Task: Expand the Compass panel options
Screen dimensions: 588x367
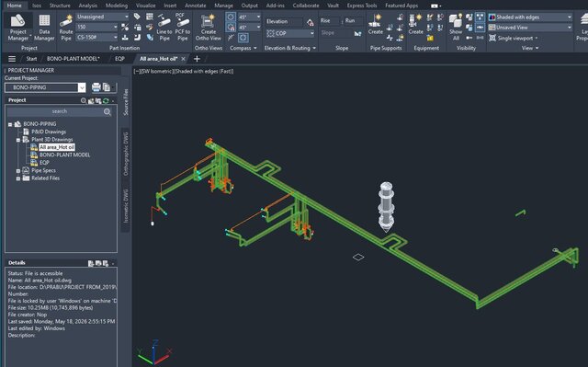Action: point(243,48)
